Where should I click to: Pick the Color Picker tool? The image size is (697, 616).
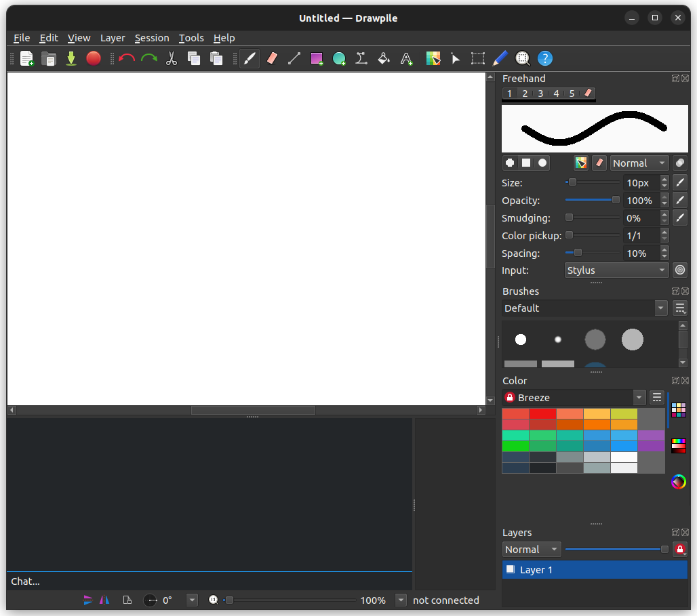tap(433, 58)
